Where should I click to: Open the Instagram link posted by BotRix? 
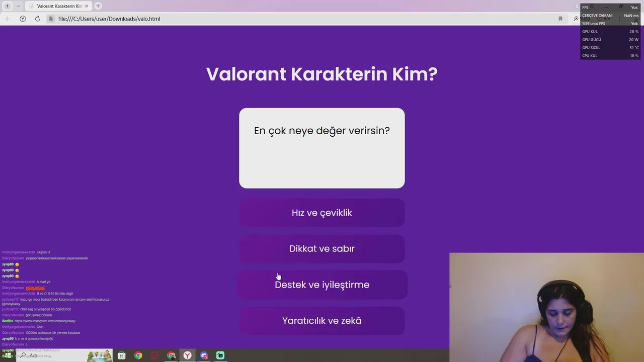(45, 321)
